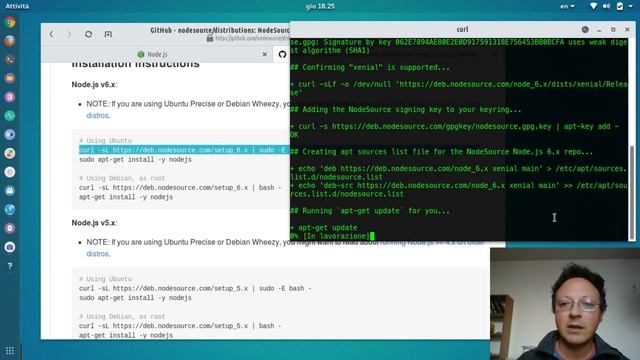Click the '# Using Ubuntu' comment in v5.x block
This screenshot has width=640, height=360.
point(105,279)
